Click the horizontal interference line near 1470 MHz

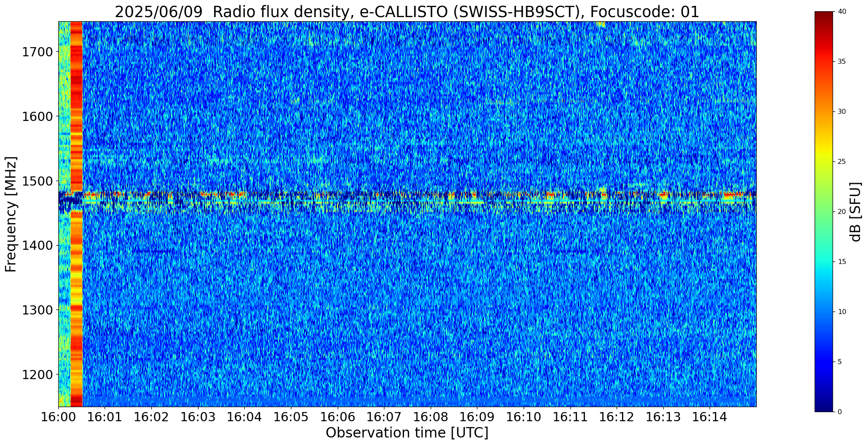(x=407, y=201)
